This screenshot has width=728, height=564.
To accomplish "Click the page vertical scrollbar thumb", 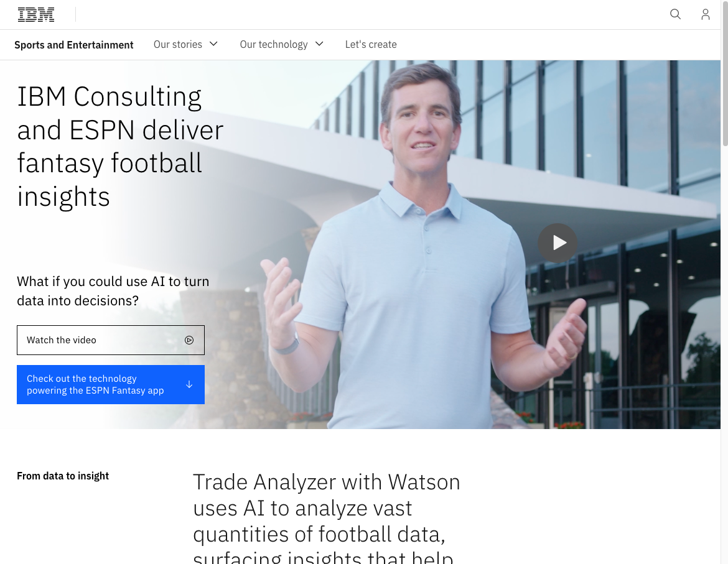I will [724, 74].
